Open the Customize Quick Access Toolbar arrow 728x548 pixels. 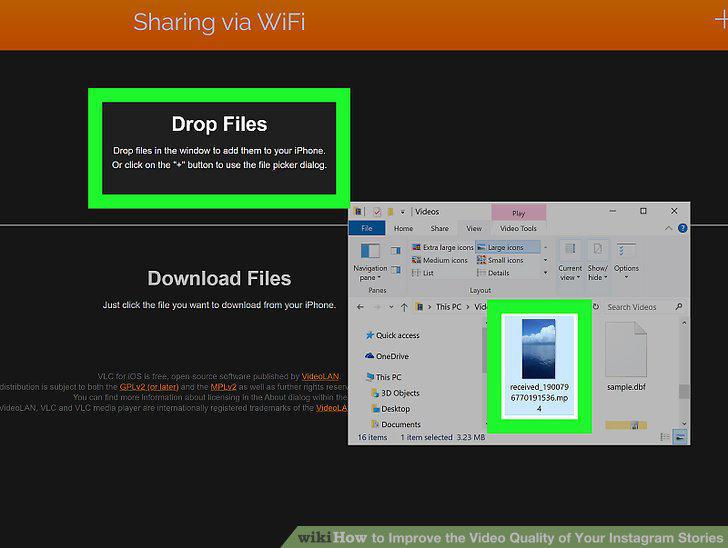(x=403, y=212)
